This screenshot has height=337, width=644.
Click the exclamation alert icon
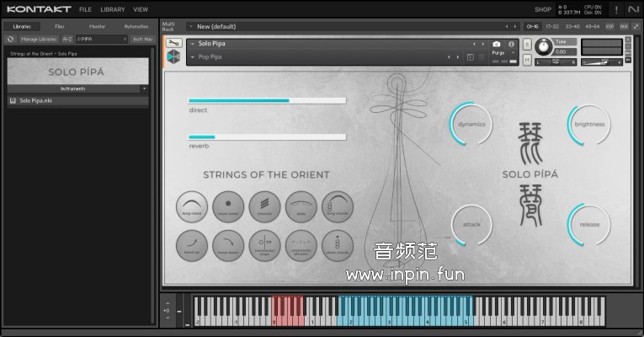point(616,9)
